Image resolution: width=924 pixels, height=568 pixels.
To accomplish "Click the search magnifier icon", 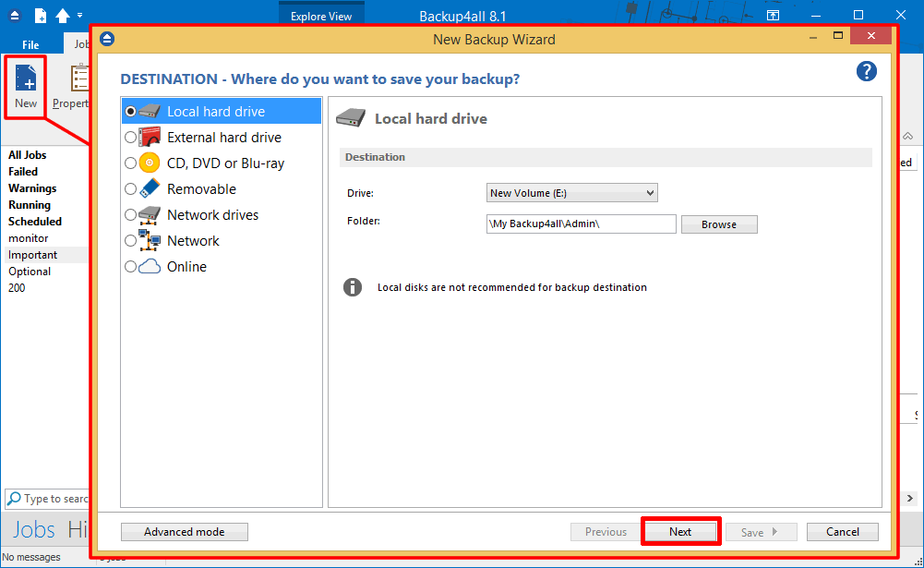I will pos(14,499).
